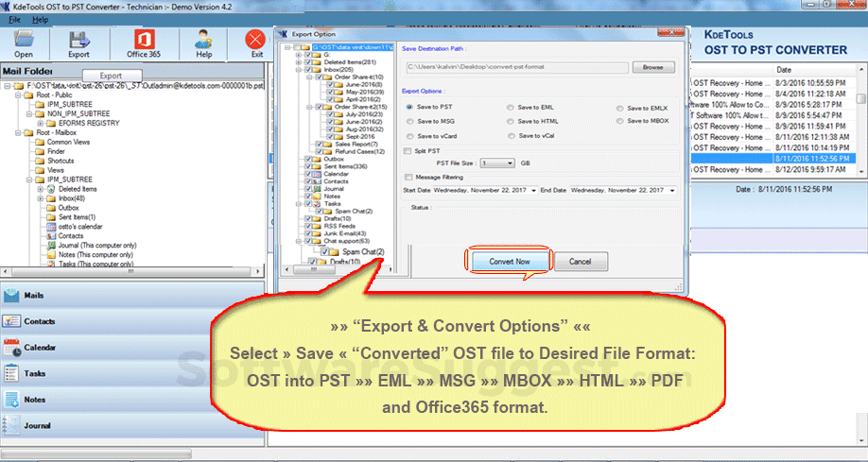Select the Notes icon in left sidebar
This screenshot has height=462, width=868.
(11, 400)
